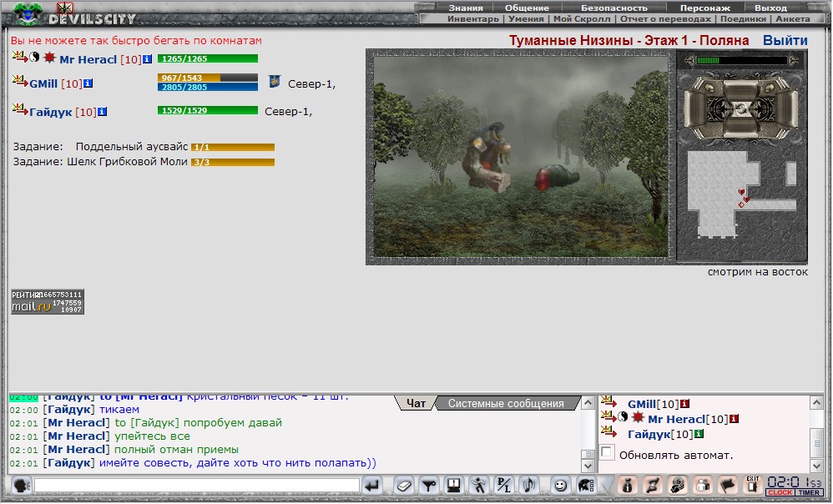This screenshot has width=833, height=504.
Task: Click the yin-yang icon beside Mr Heracl in party
Action: [34, 57]
